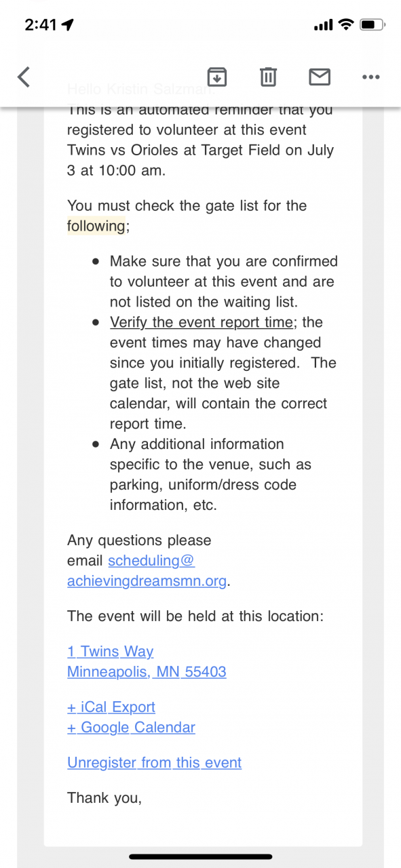Tap the iOS home indicator bar
The width and height of the screenshot is (401, 868).
(x=200, y=857)
